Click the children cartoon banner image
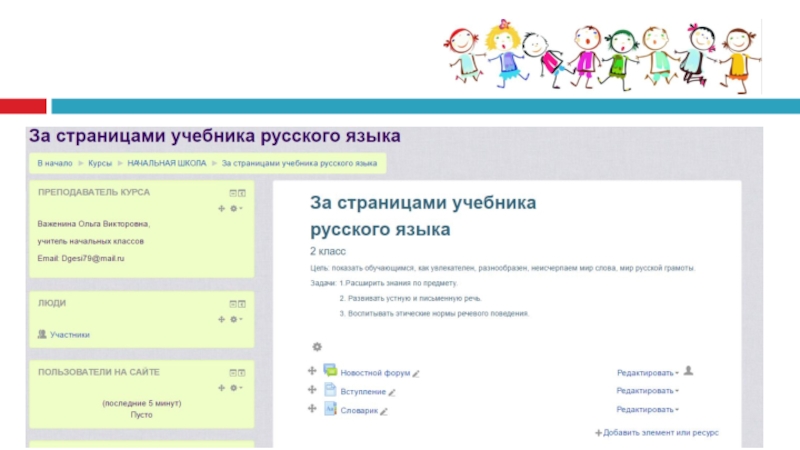 [603, 56]
